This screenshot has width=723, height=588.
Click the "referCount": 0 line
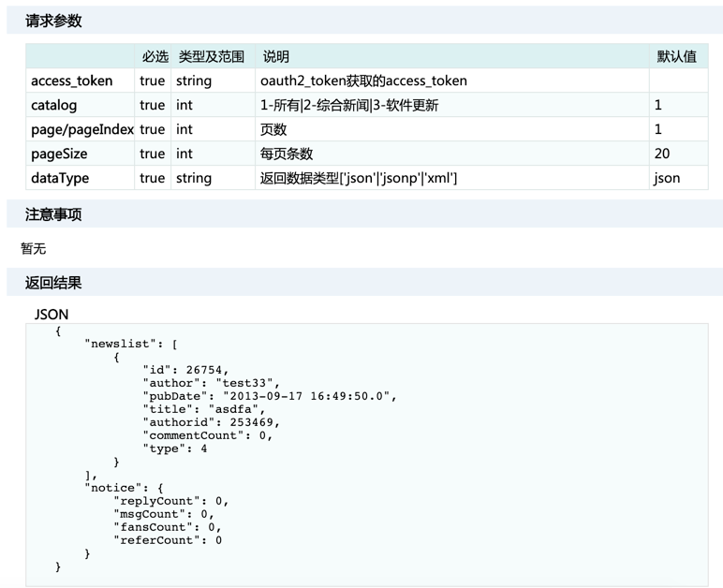coord(168,540)
